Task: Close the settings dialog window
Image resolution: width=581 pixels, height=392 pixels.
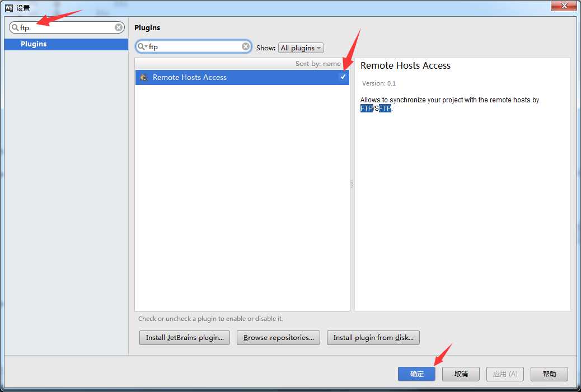Action: pyautogui.click(x=564, y=6)
